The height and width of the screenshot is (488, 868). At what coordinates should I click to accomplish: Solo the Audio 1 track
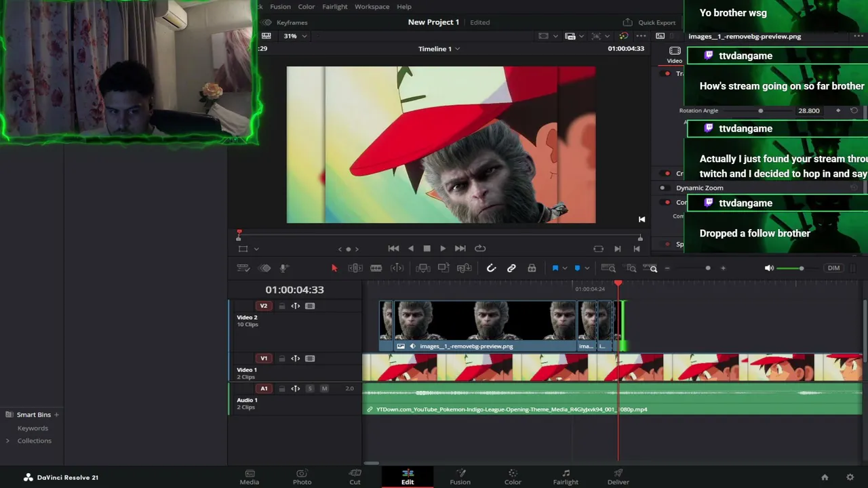pyautogui.click(x=310, y=388)
